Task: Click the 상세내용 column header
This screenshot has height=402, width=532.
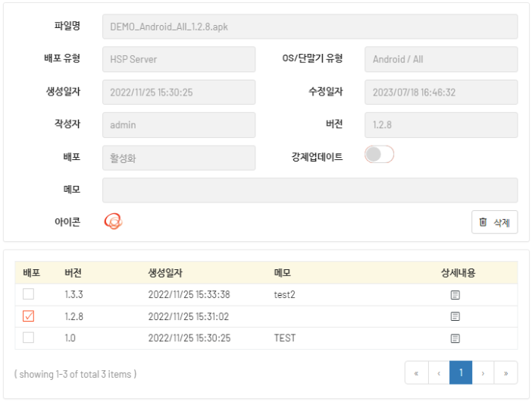Action: click(458, 272)
